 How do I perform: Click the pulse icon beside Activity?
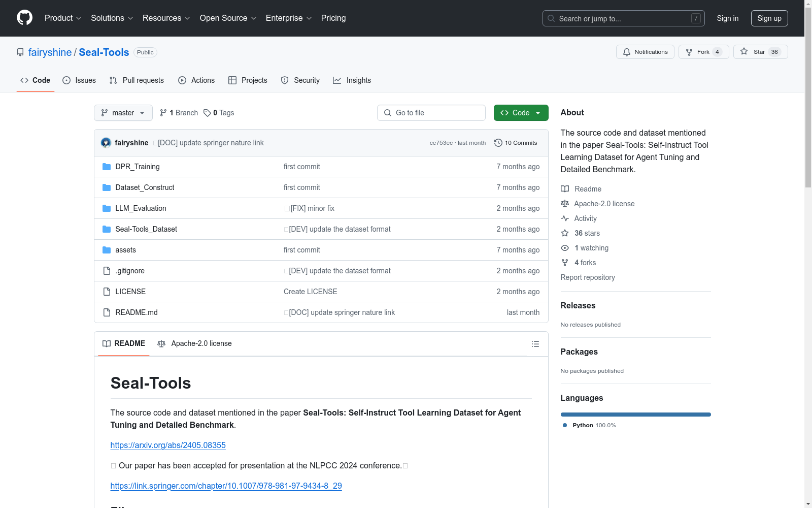[x=565, y=218]
